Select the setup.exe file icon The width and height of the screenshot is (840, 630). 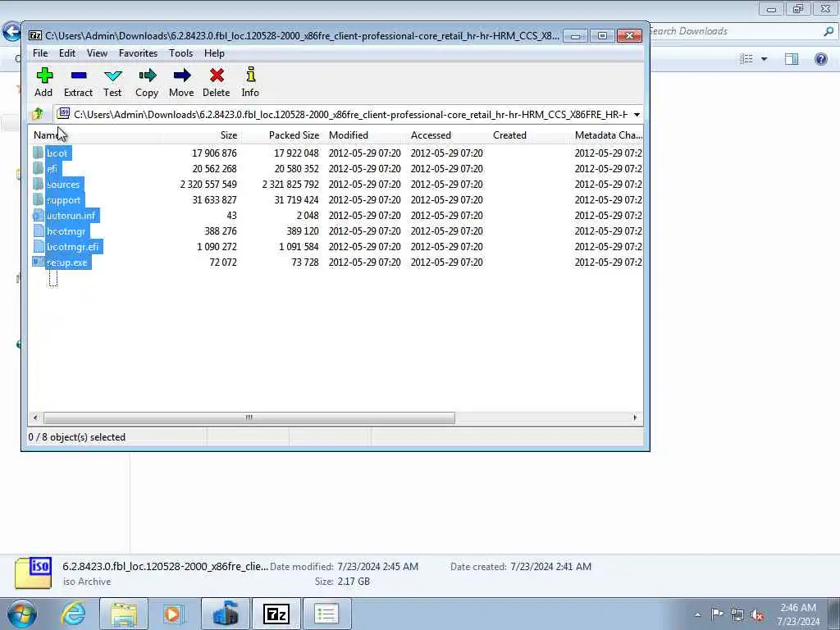click(x=38, y=262)
